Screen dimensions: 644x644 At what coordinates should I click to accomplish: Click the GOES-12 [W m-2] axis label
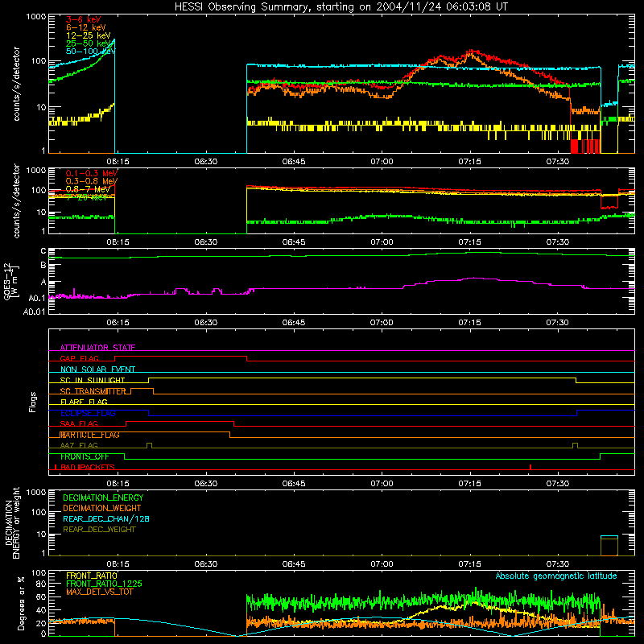(11, 281)
